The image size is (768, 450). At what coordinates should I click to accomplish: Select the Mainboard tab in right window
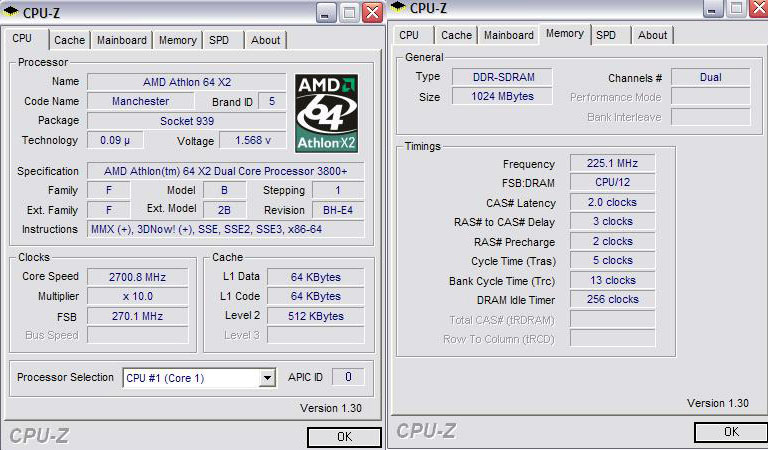click(508, 35)
